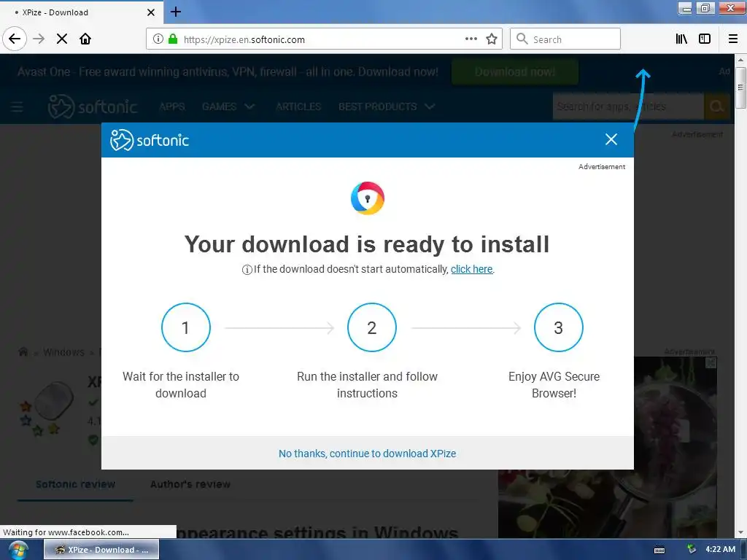Switch to the Author's review tab
The width and height of the screenshot is (747, 560).
tap(190, 484)
